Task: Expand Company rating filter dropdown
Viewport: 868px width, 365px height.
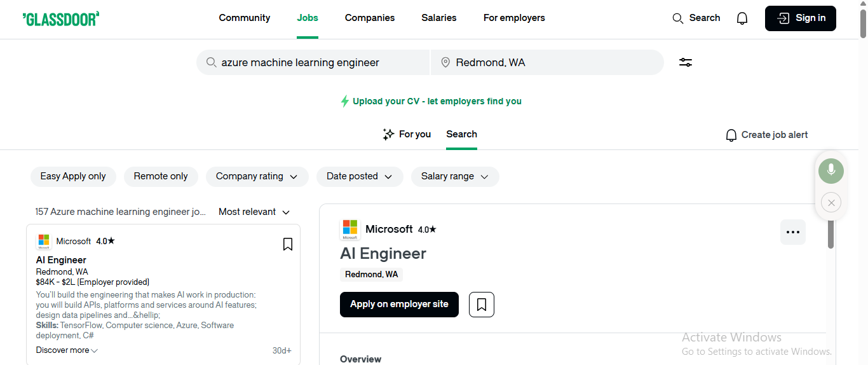Action: (x=257, y=177)
